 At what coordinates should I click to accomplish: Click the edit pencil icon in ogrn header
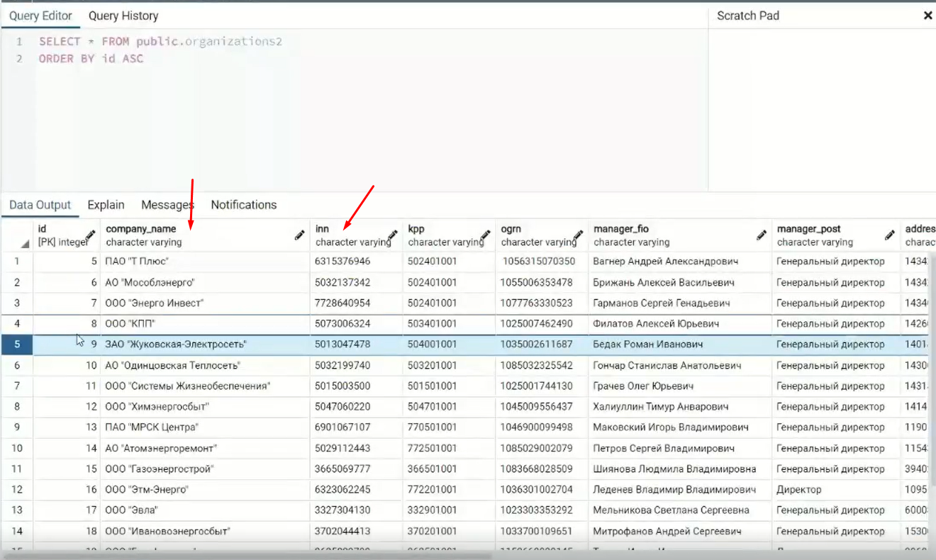(x=579, y=235)
